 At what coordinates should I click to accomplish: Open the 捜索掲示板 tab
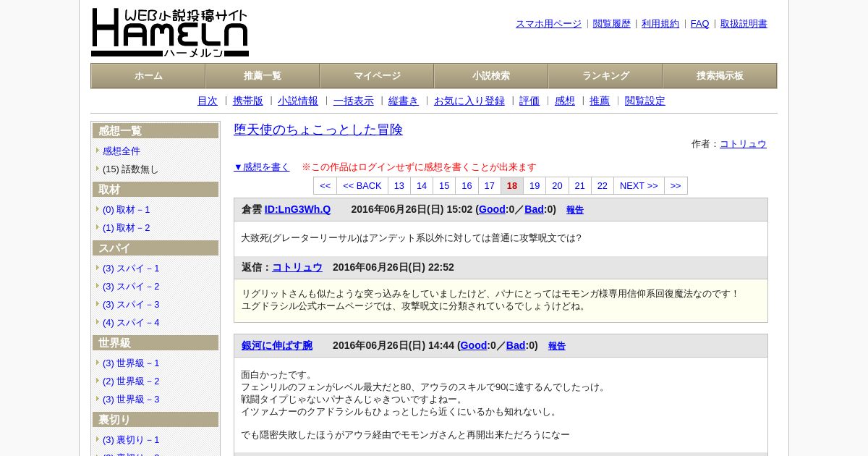pos(720,76)
